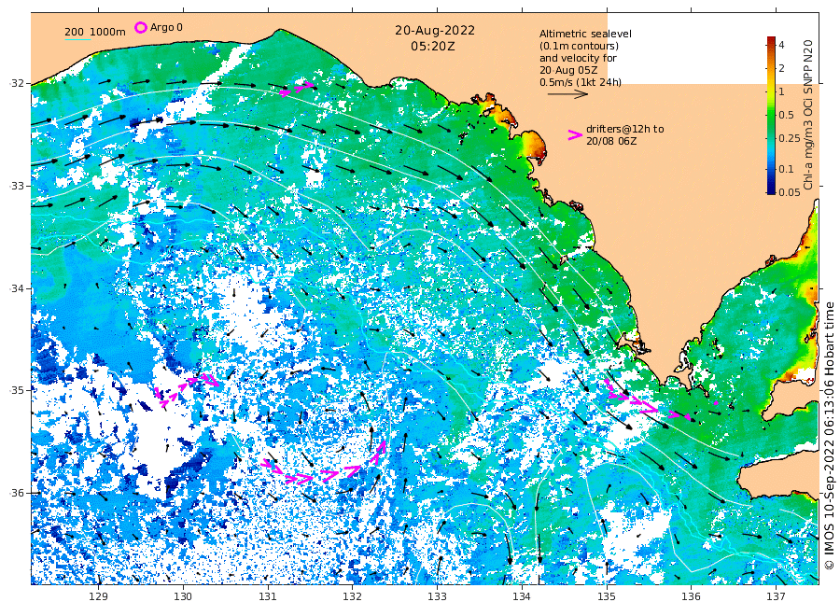Viewport: 840px width, 616px height.
Task: Click latitude axis label -33
Action: [16, 187]
